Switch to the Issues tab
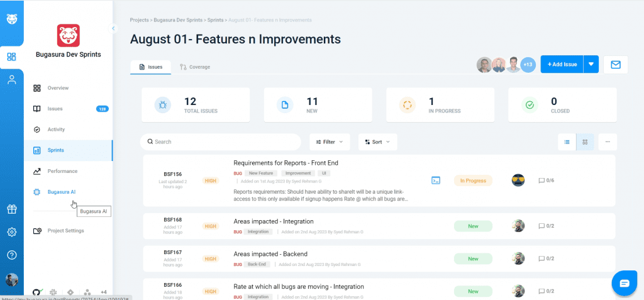The image size is (644, 300). click(x=151, y=67)
